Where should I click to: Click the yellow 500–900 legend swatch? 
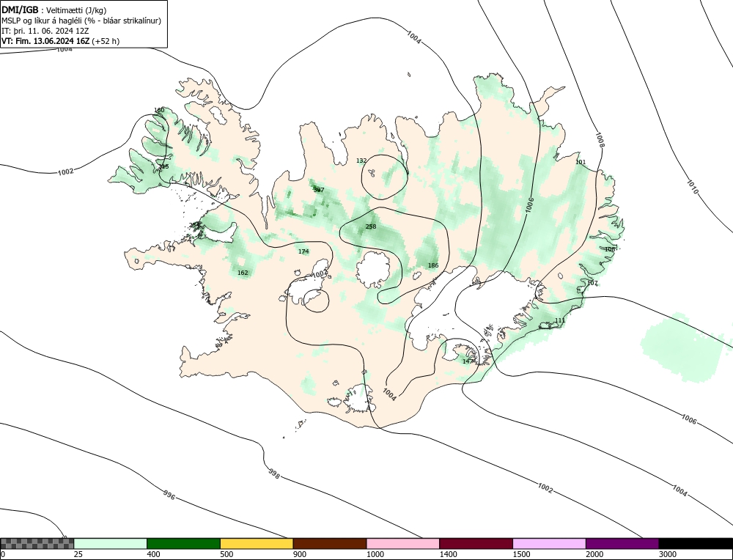[x=257, y=544]
